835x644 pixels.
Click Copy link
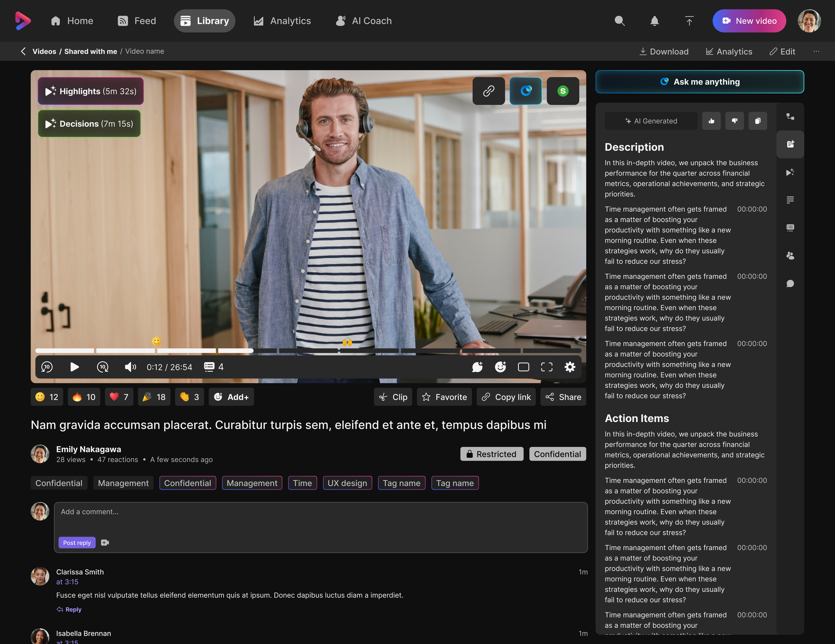point(506,397)
